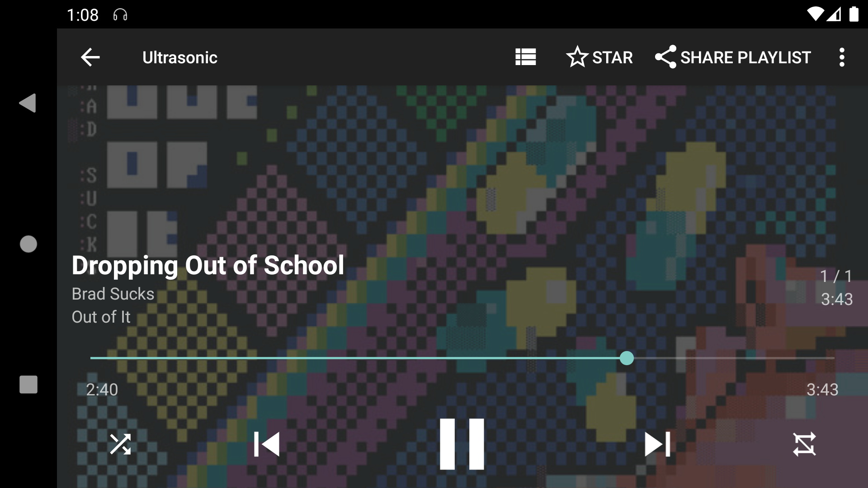Screen dimensions: 868x488
Task: Skip to the next track
Action: 657,444
